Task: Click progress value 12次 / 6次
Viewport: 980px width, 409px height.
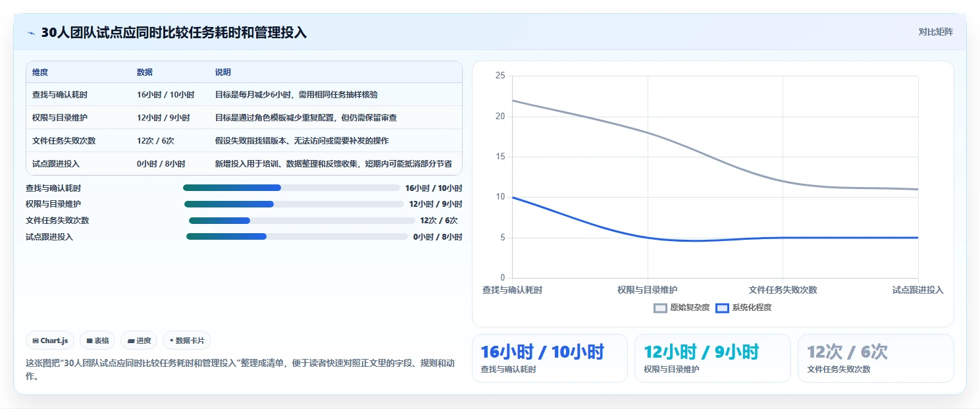Action: tap(439, 221)
